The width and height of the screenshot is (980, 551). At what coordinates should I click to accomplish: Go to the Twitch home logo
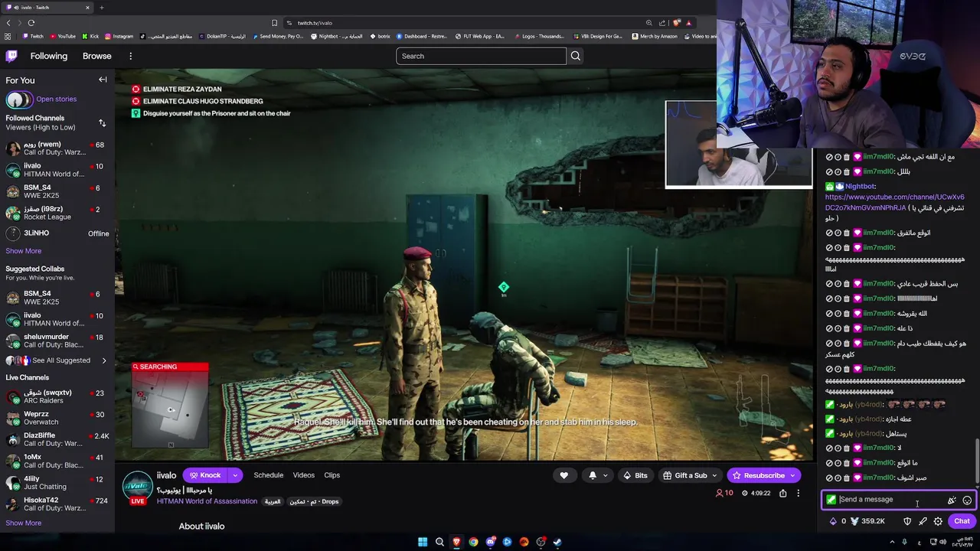(11, 56)
